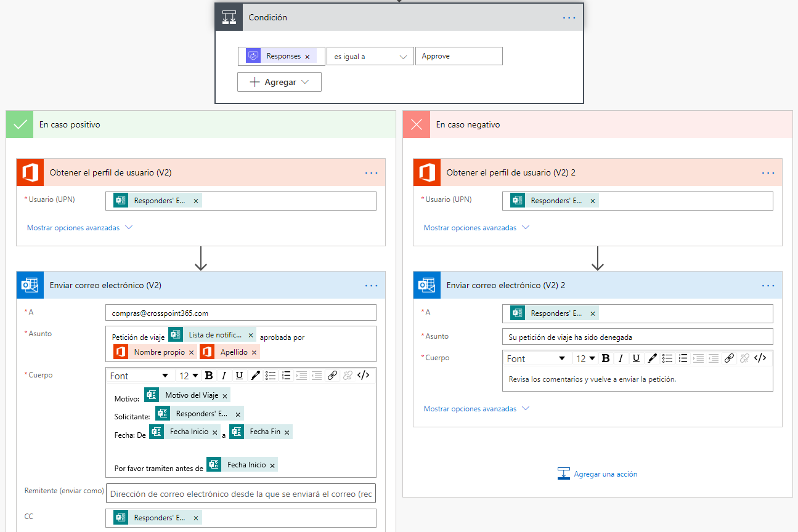The width and height of the screenshot is (798, 532).
Task: Switch compras email body to code view
Action: click(x=364, y=376)
